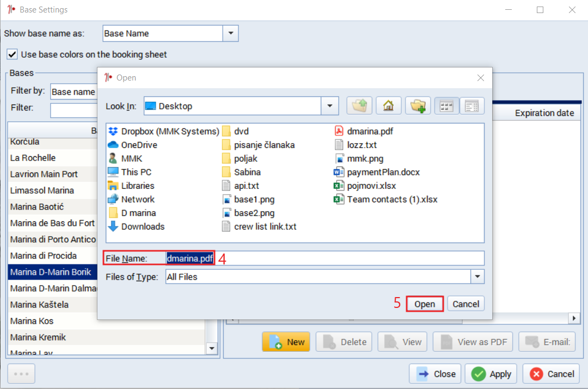Image resolution: width=588 pixels, height=389 pixels.
Task: Select La Rochelle in bases list
Action: pos(52,158)
